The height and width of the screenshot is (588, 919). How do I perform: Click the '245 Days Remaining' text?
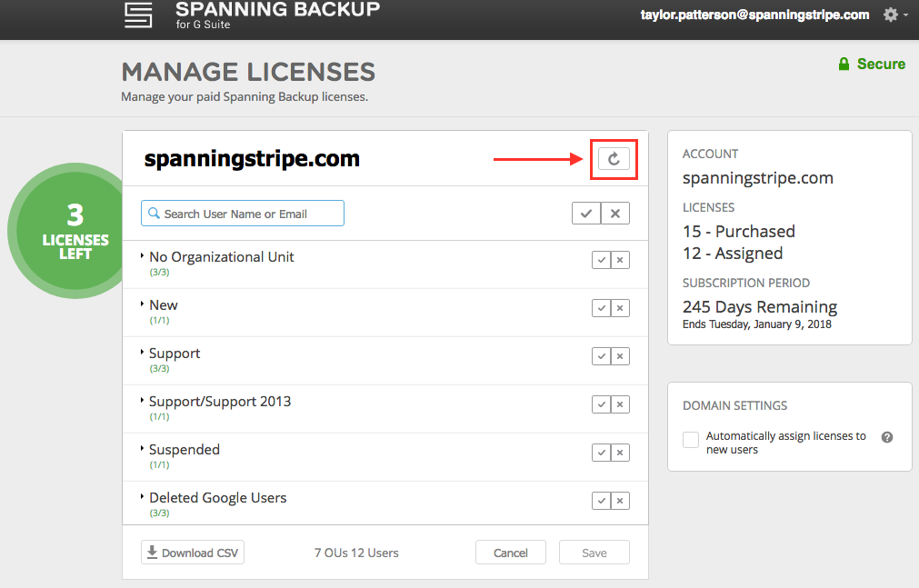760,307
